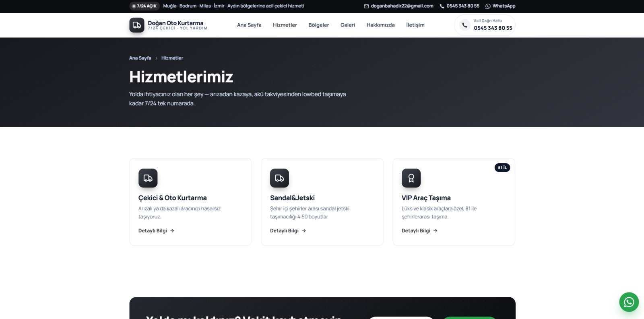Open Detaylı Bilgi for VIP Araç Taşıma
This screenshot has height=319, width=644.
(x=419, y=231)
